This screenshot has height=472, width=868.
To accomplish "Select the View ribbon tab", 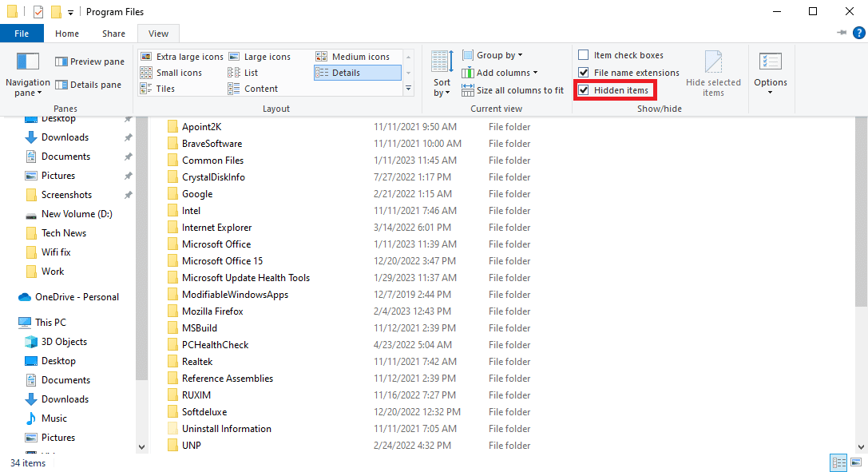I will 158,34.
